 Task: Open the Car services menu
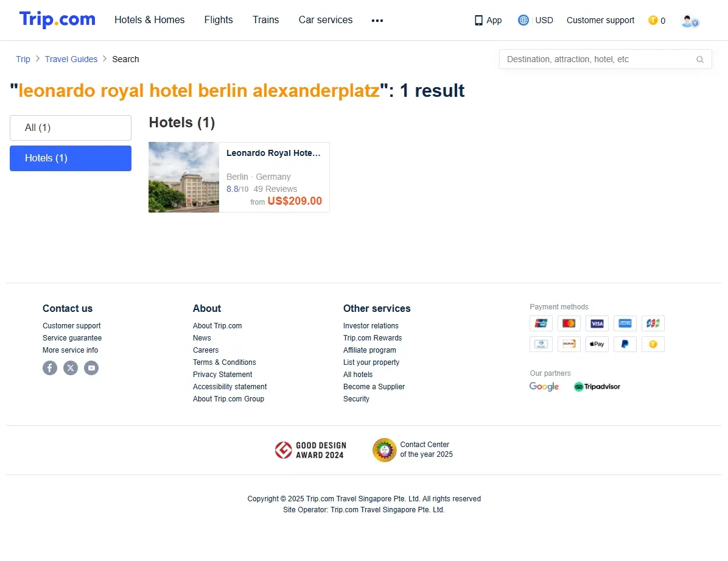(326, 20)
